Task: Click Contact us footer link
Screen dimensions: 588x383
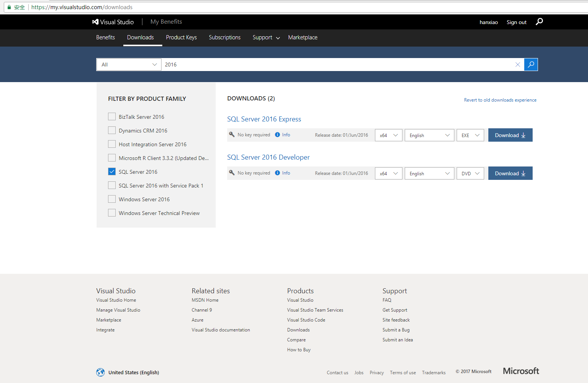Action: click(338, 373)
